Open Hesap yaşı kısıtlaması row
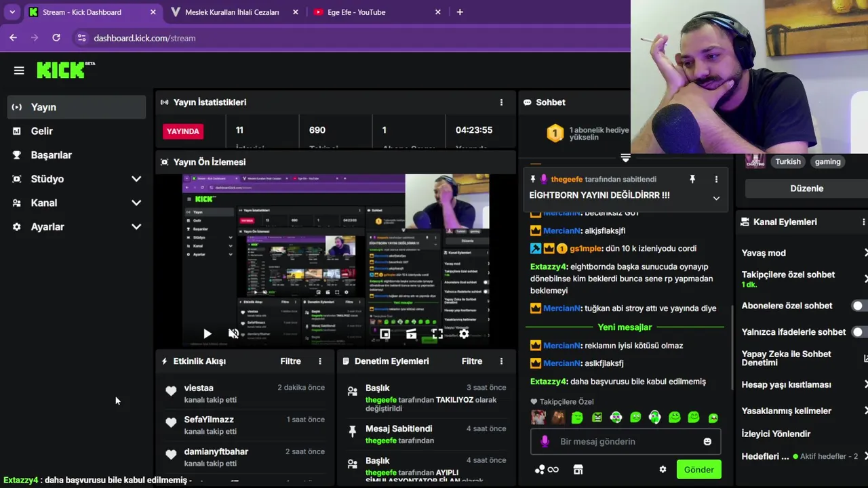The width and height of the screenshot is (868, 488). point(804,384)
